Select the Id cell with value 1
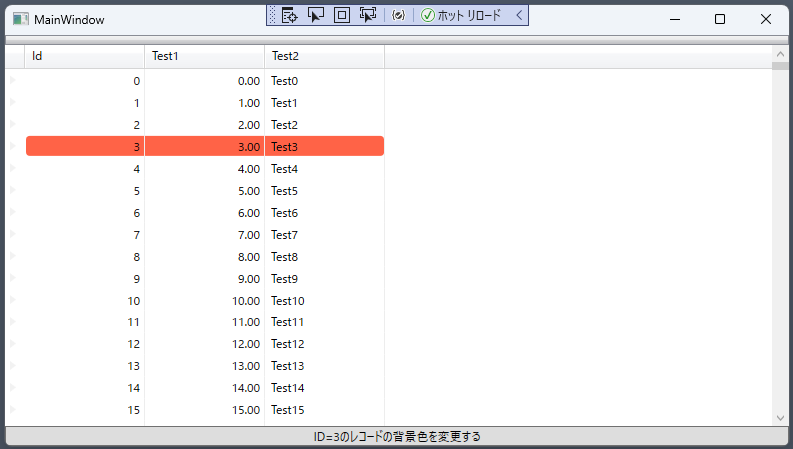 click(x=84, y=103)
